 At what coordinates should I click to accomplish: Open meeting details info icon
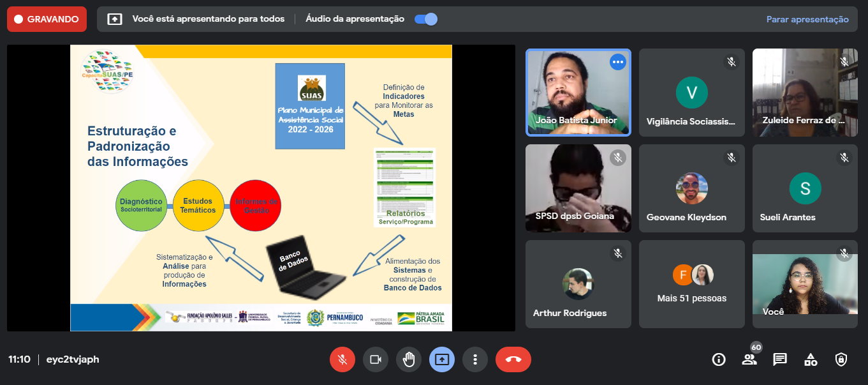[719, 359]
